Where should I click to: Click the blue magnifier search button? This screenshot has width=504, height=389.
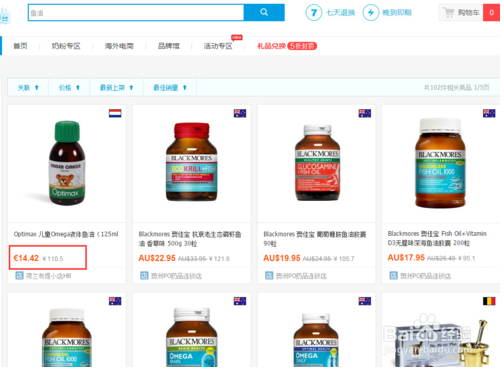click(x=264, y=12)
